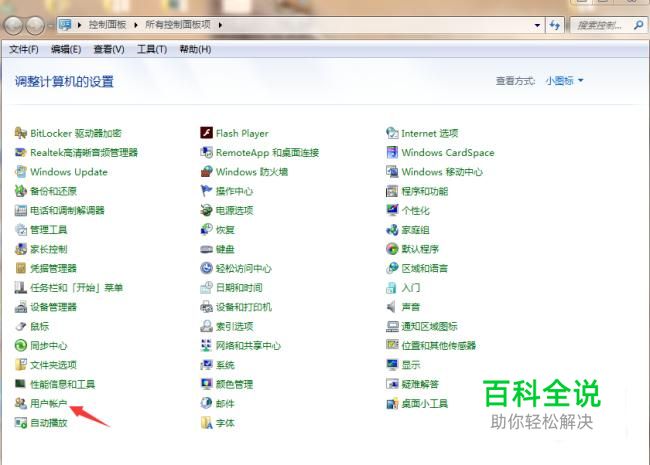Image resolution: width=650 pixels, height=465 pixels.
Task: Expand the arrow before 控制面板 breadcrumb
Action: [x=79, y=25]
